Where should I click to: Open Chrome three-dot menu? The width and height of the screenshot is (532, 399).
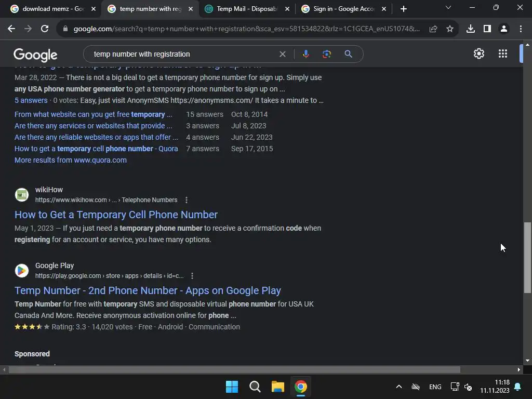point(521,29)
